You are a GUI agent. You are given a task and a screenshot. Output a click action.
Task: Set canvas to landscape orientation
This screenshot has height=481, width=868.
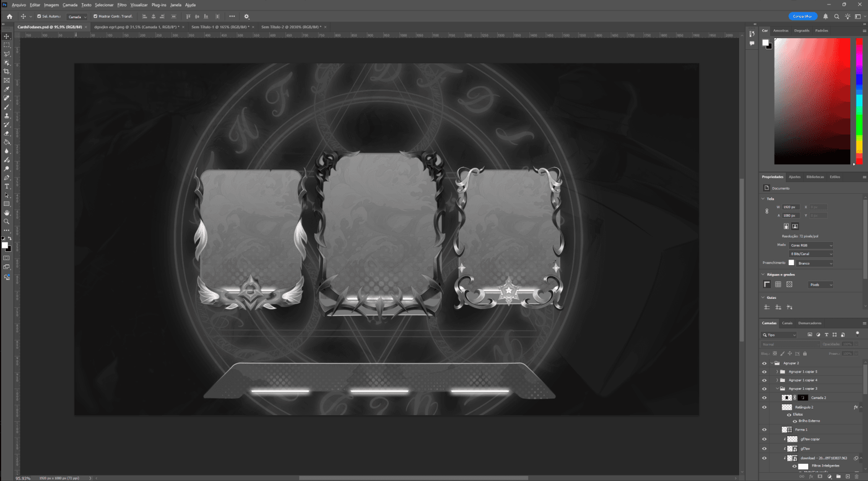click(x=795, y=226)
